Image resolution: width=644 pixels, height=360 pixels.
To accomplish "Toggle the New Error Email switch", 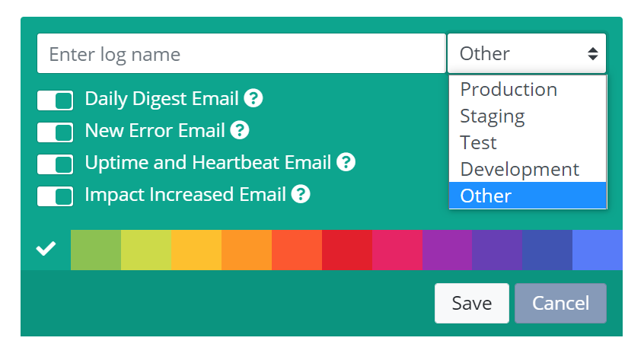I will [55, 132].
